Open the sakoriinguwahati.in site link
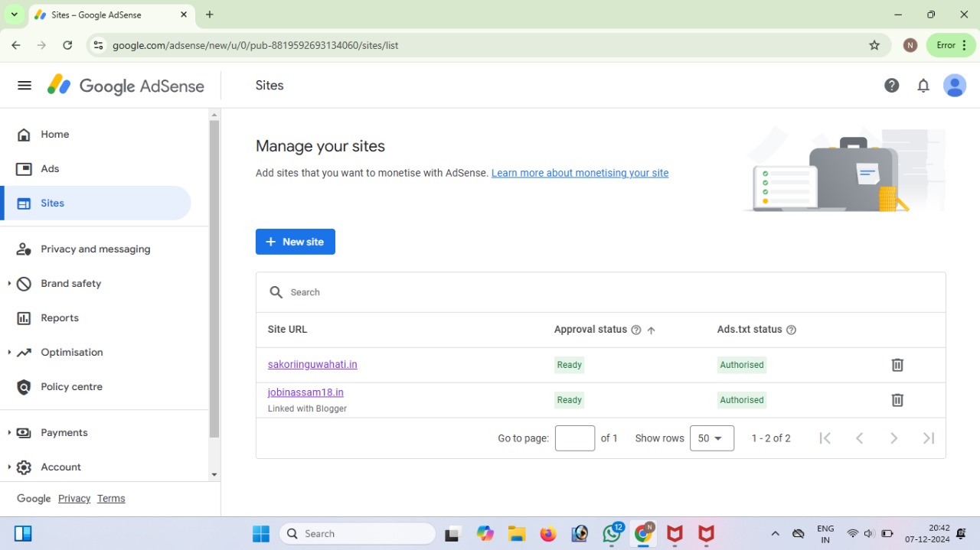 (312, 365)
